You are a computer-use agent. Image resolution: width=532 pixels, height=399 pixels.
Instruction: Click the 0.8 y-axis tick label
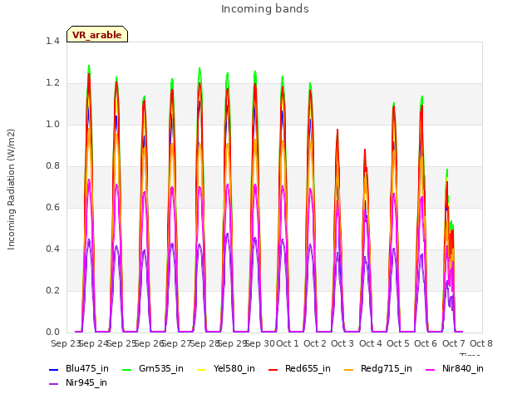[x=52, y=166]
